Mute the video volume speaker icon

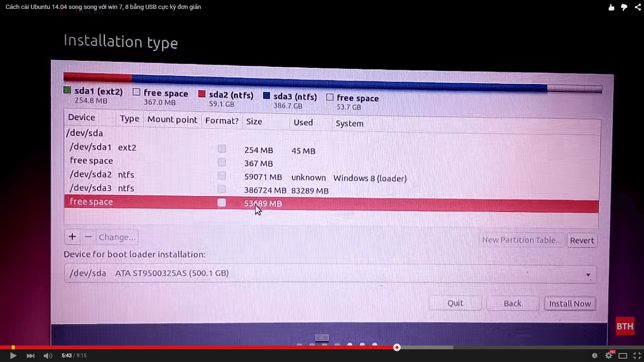(x=48, y=355)
